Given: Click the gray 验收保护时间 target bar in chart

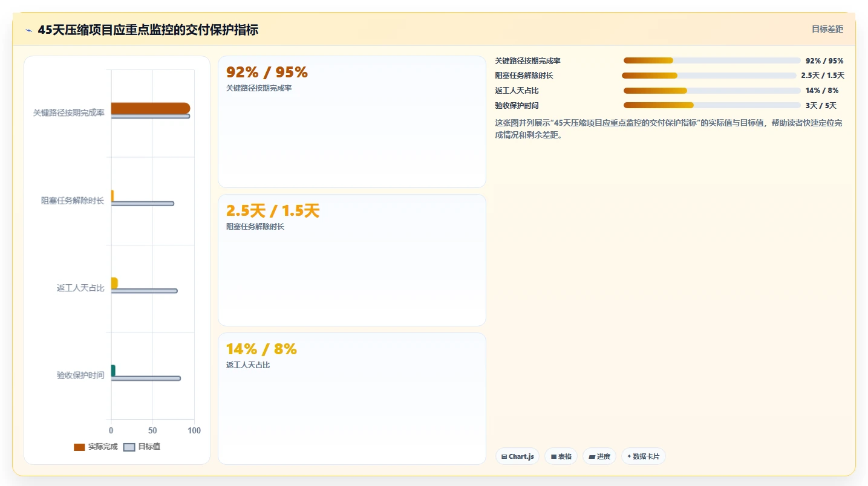Looking at the screenshot, I should [x=146, y=378].
